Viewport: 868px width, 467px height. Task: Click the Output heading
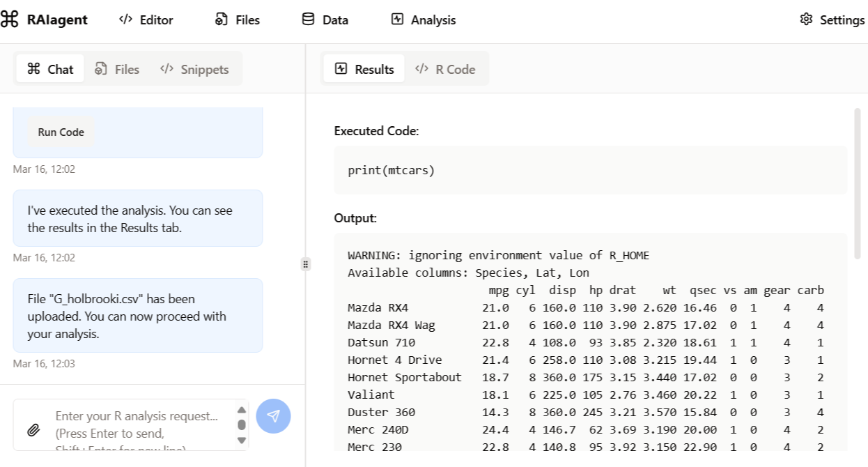tap(355, 217)
